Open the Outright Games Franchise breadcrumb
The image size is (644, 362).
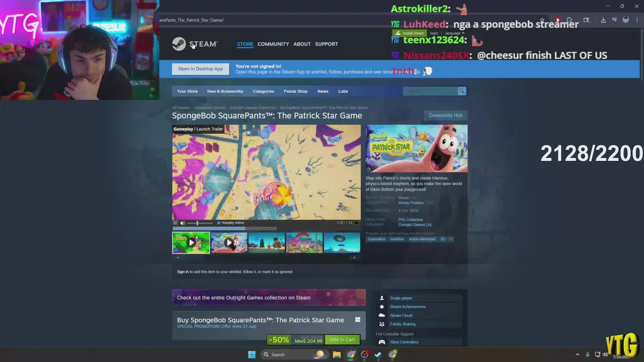pyautogui.click(x=253, y=108)
